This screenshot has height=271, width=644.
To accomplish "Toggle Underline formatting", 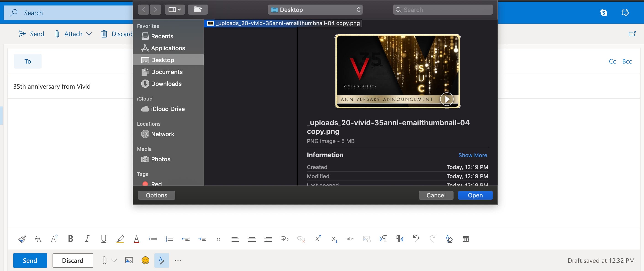I will click(x=103, y=239).
